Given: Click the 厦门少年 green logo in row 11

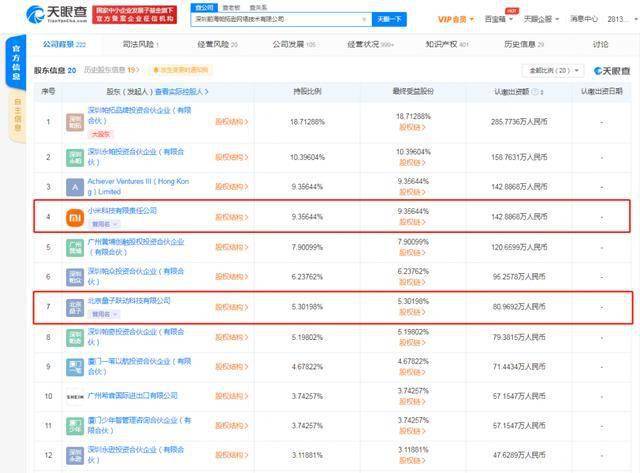Looking at the screenshot, I should click(x=76, y=428).
